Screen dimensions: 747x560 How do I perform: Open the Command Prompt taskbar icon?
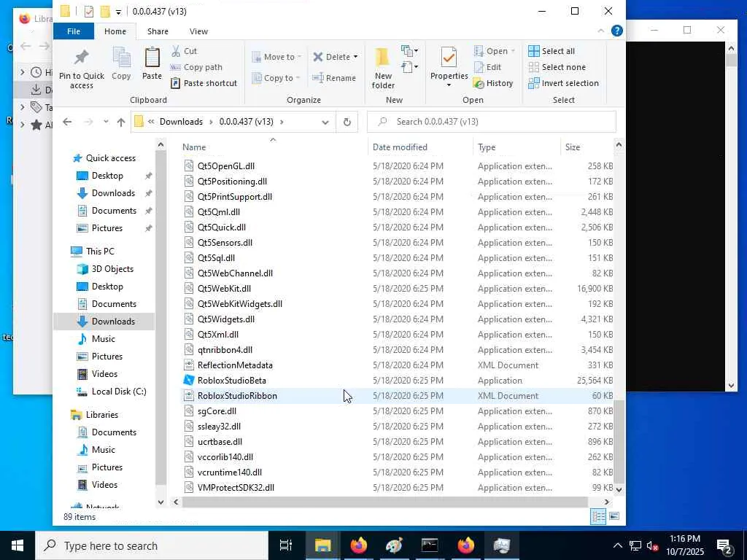430,545
